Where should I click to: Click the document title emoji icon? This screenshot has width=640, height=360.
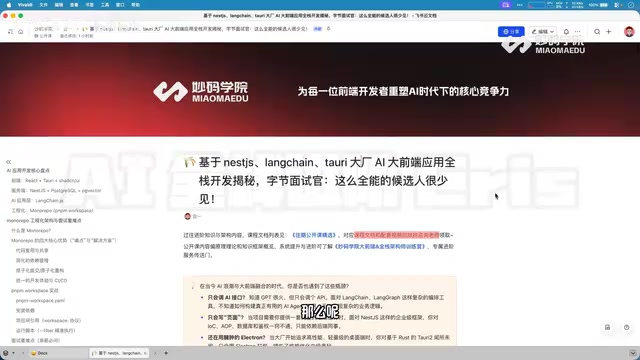[189, 162]
